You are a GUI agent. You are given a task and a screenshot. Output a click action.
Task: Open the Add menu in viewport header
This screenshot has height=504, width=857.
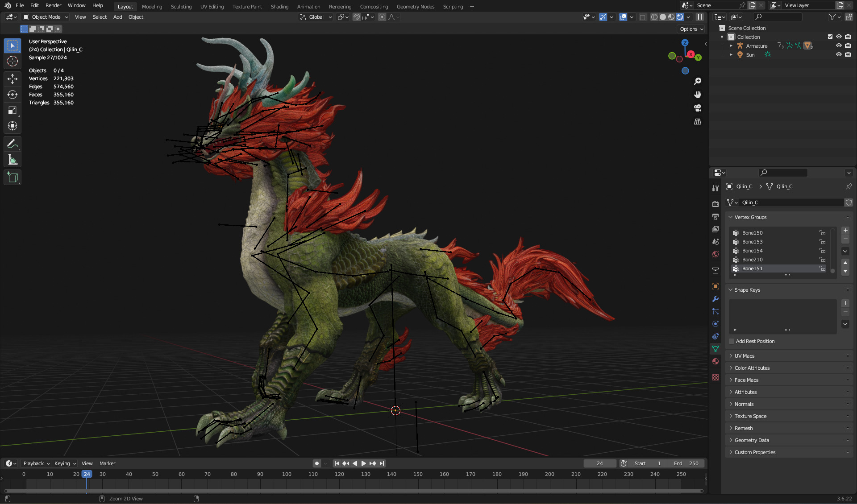117,17
